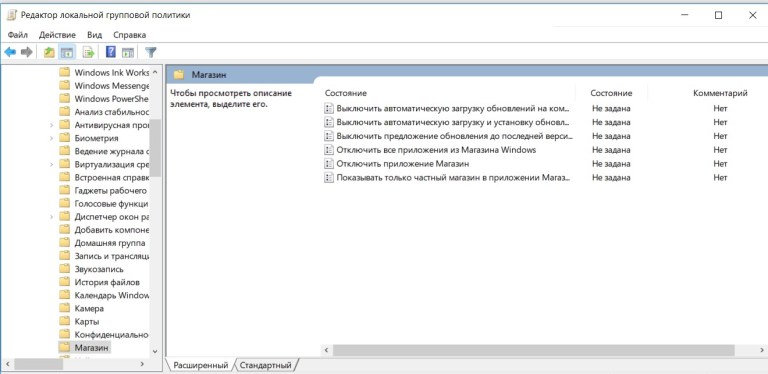Toggle the console tree pane icon

pyautogui.click(x=67, y=52)
